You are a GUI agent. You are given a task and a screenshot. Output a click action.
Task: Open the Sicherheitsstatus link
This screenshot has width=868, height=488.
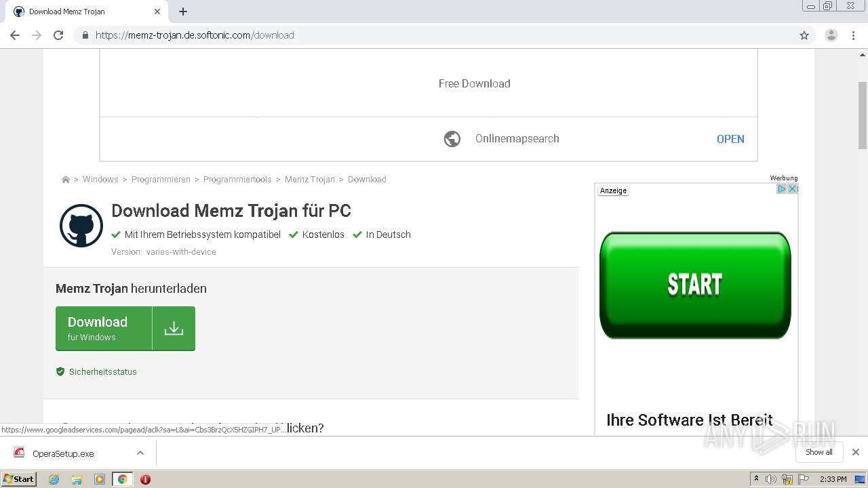(x=102, y=371)
